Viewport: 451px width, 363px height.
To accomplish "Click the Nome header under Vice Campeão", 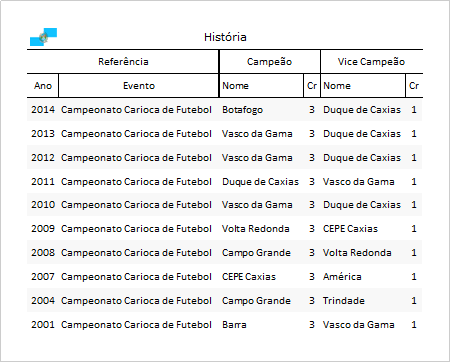I will coord(337,86).
